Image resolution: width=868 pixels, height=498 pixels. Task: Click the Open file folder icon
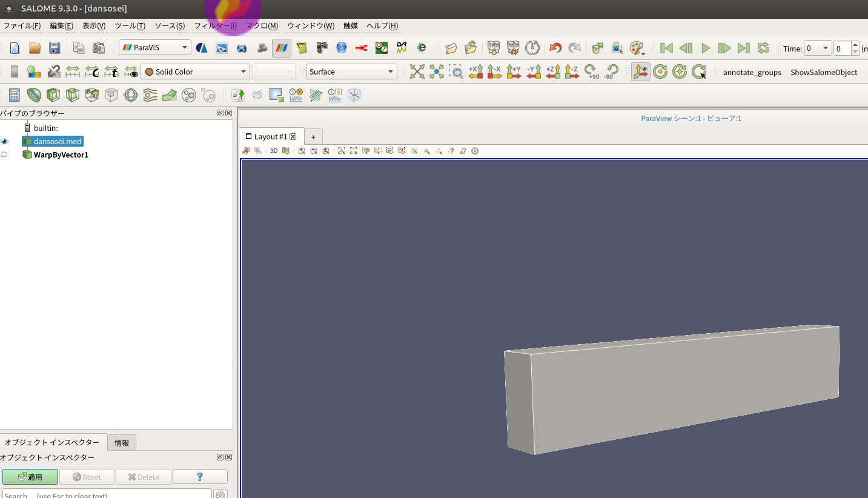coord(35,48)
